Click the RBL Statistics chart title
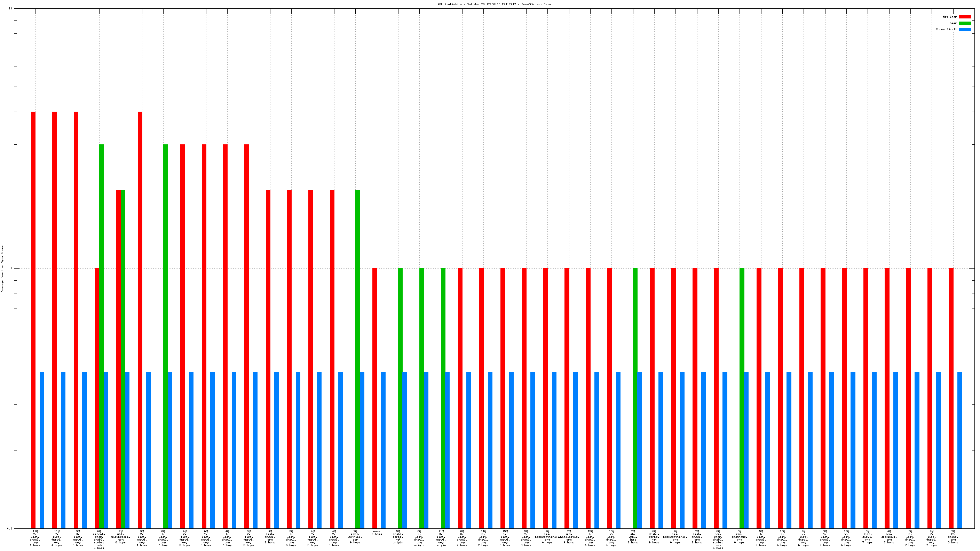The image size is (980, 551). point(494,4)
